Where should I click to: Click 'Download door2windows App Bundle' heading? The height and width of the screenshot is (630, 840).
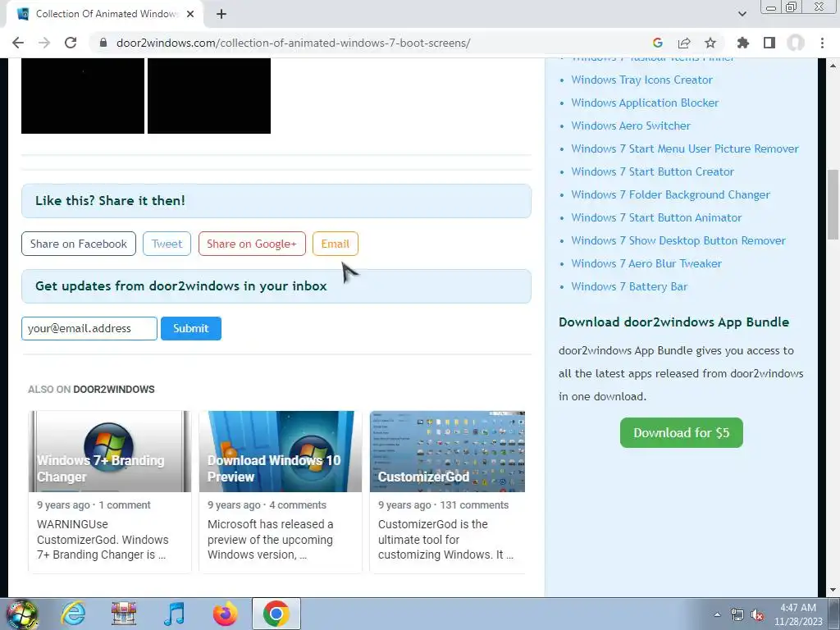674,322
